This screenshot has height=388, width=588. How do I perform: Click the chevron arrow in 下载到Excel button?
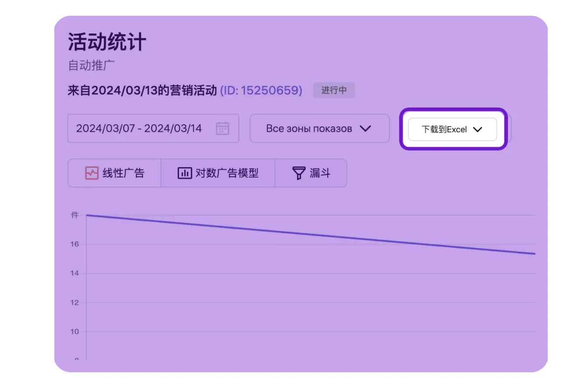tap(477, 130)
